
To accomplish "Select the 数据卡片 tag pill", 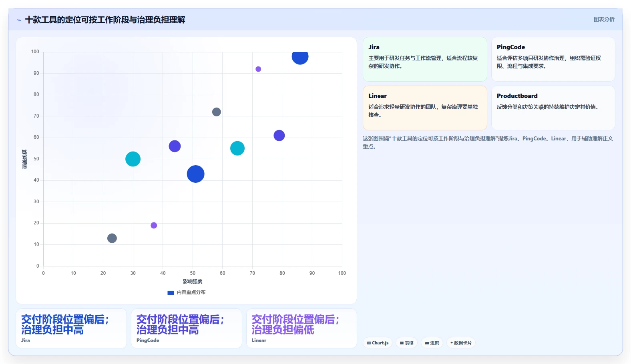I will tap(461, 343).
